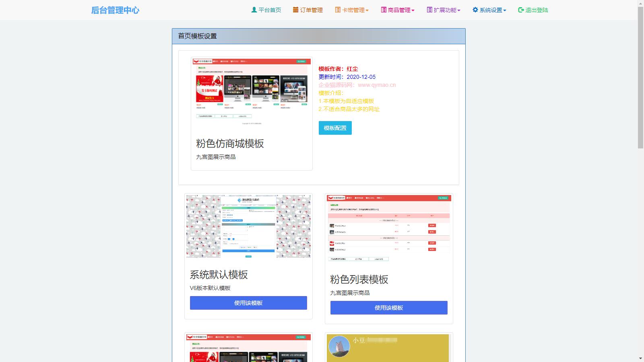Click the gear icon for 系统设置
This screenshot has width=644, height=362.
pyautogui.click(x=475, y=10)
